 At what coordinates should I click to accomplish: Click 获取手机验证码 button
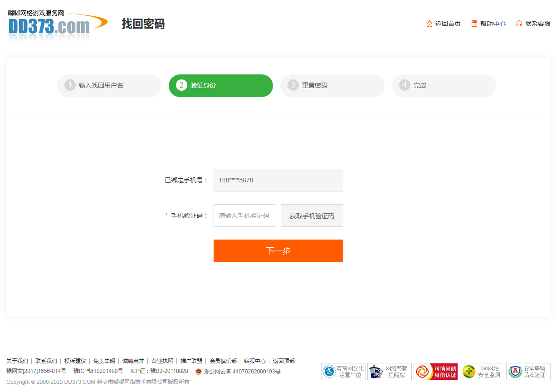click(x=312, y=216)
